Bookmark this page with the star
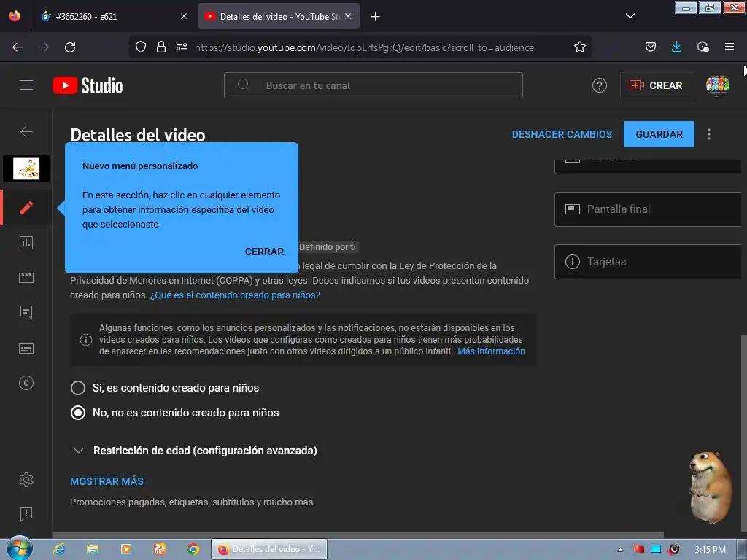This screenshot has width=747, height=560. click(580, 47)
